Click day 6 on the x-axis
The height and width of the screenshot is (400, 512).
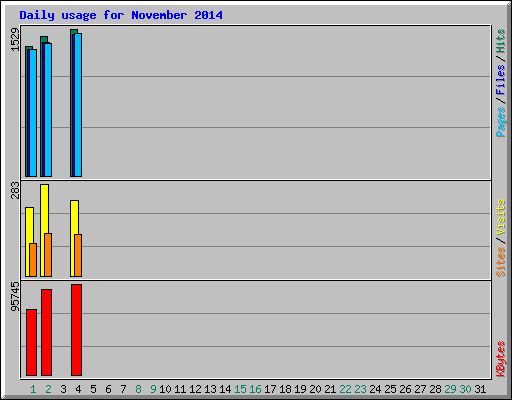(108, 389)
